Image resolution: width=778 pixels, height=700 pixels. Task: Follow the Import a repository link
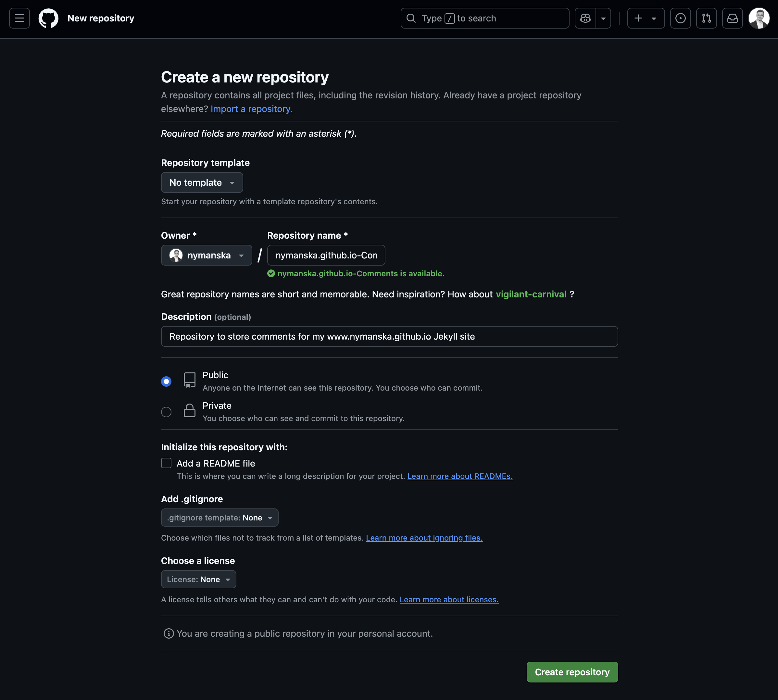pyautogui.click(x=251, y=109)
